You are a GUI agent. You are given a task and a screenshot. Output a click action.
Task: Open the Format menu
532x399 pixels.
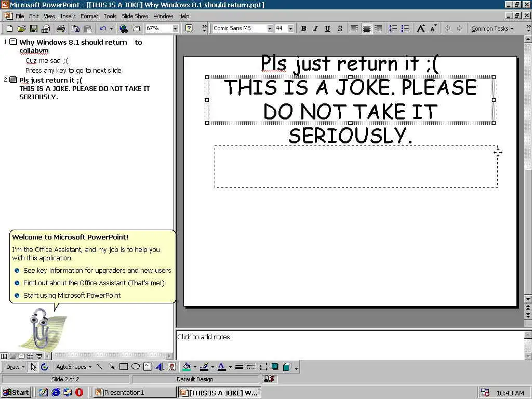[x=89, y=16]
